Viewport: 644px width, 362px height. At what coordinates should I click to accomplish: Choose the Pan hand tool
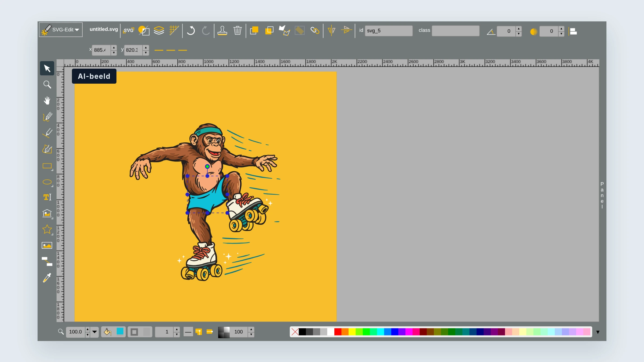coord(47,101)
